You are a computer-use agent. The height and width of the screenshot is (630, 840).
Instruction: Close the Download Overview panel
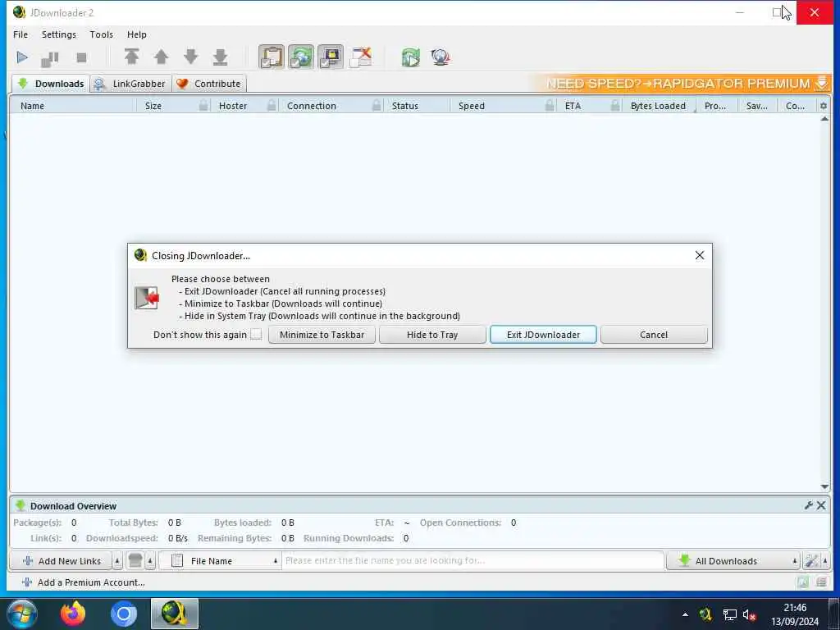click(821, 505)
